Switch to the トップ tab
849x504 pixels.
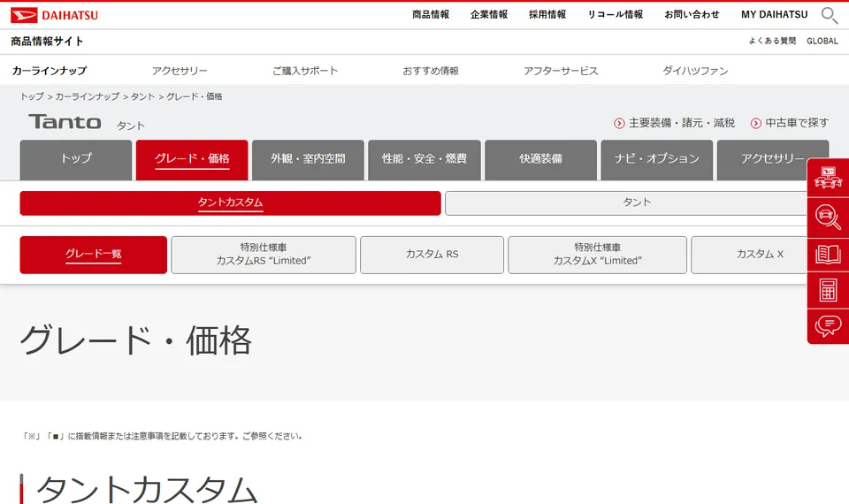tap(76, 160)
